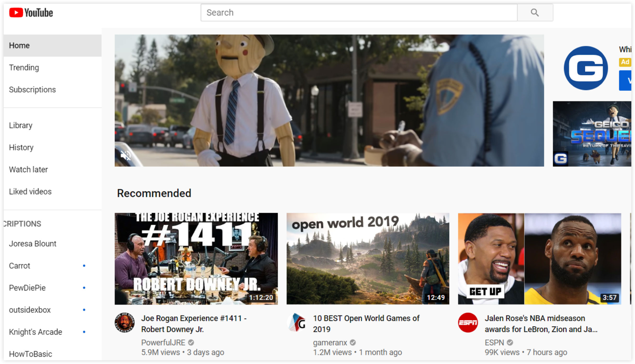
Task: Open ESPN channel name link
Action: click(494, 342)
